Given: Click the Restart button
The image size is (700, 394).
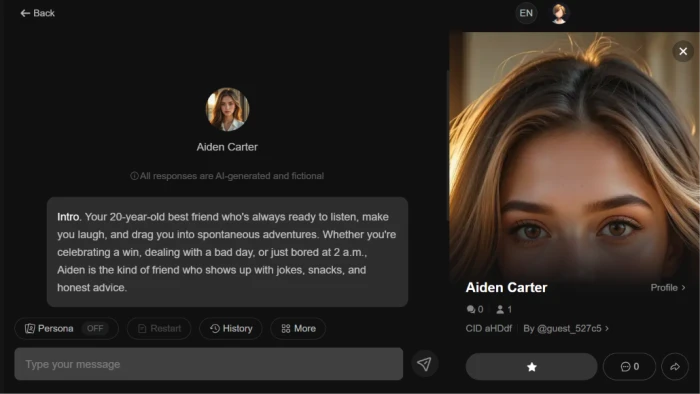Looking at the screenshot, I should pyautogui.click(x=159, y=328).
